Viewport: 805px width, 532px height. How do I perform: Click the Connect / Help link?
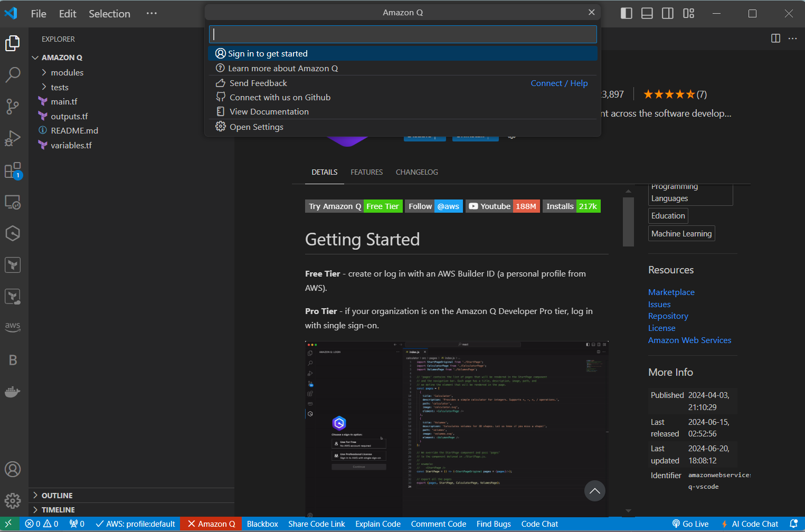pos(558,83)
